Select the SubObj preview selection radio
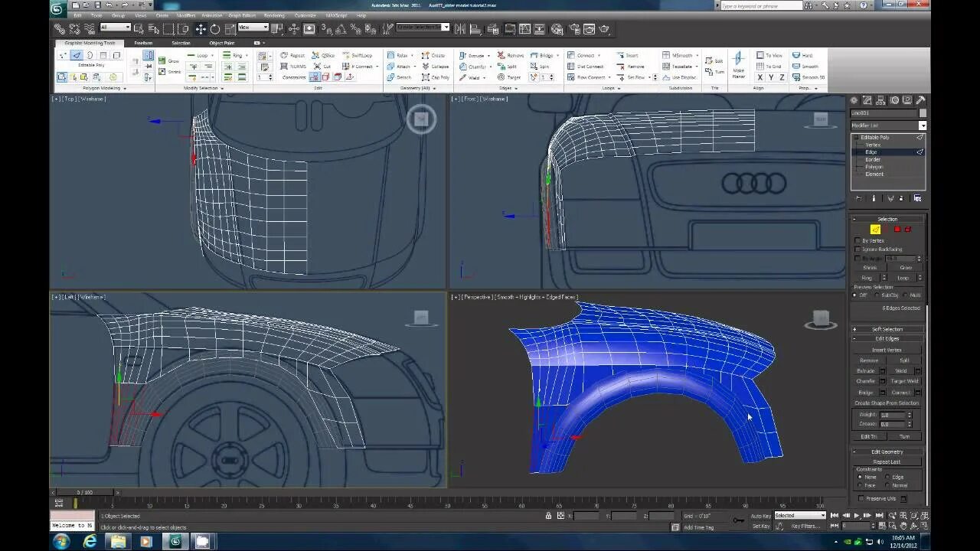The width and height of the screenshot is (980, 551). 877,295
